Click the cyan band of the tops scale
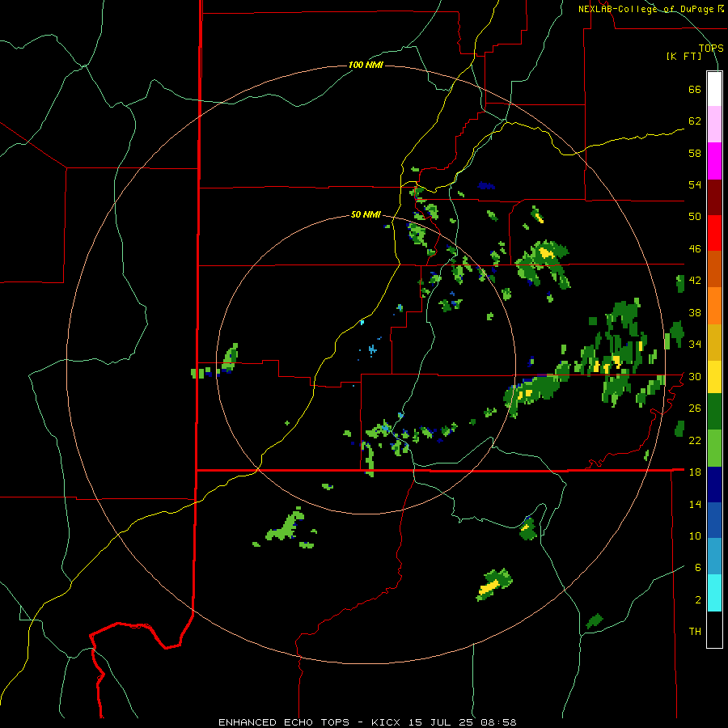The height and width of the screenshot is (728, 728). [714, 594]
